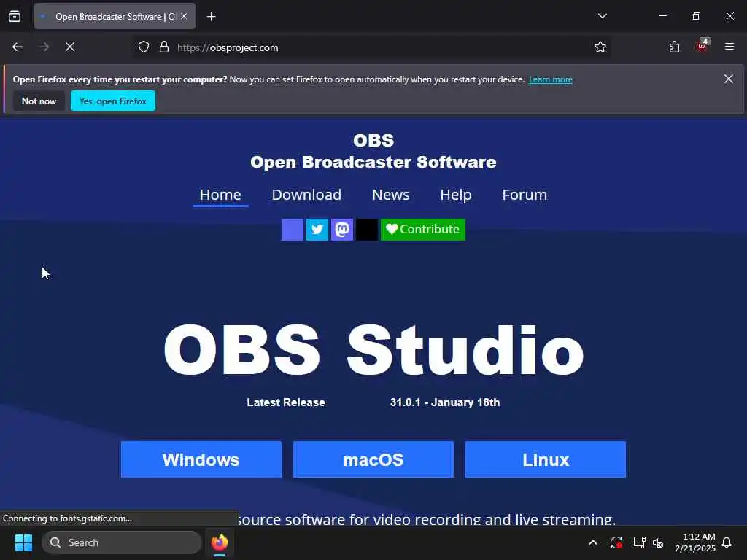This screenshot has height=560, width=747.
Task: Click the green Contribute button
Action: 423,230
